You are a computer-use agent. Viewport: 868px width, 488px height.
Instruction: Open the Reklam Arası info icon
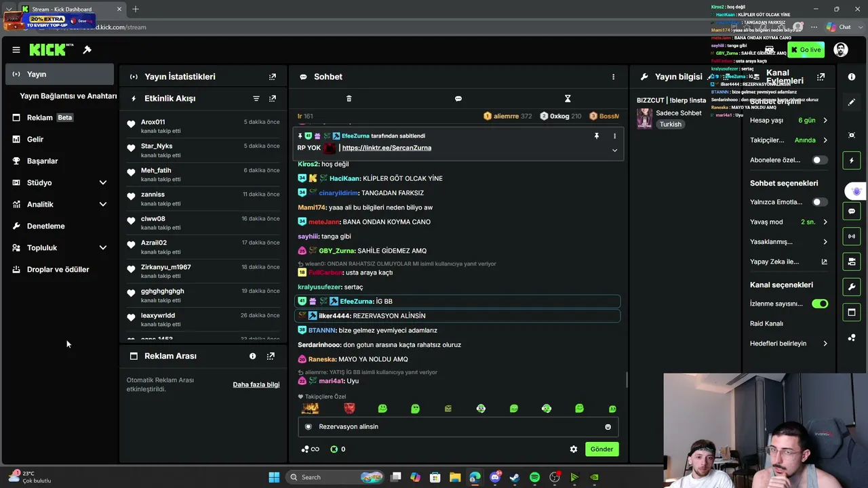pyautogui.click(x=252, y=356)
